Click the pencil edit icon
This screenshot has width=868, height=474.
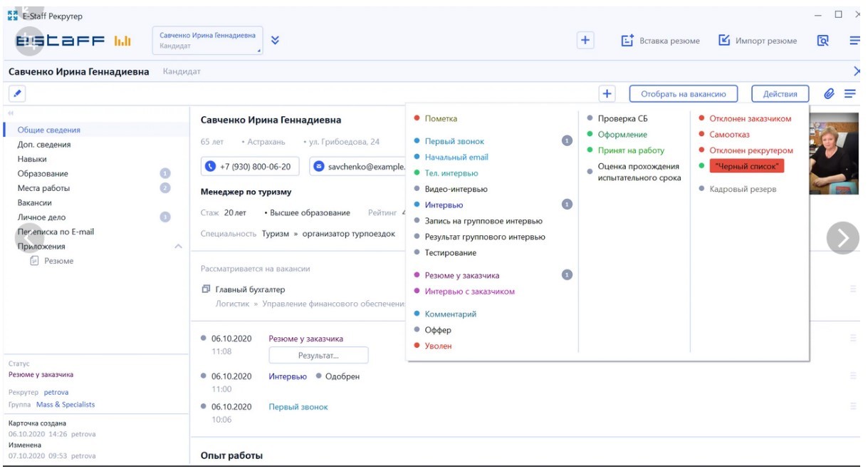(18, 93)
